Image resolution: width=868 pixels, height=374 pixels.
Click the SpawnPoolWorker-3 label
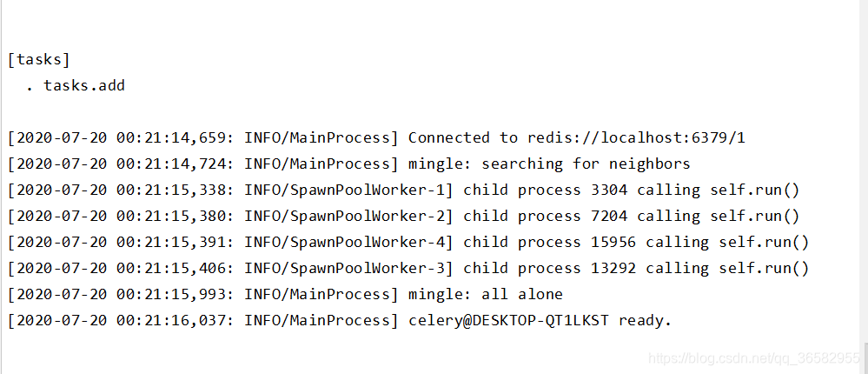tap(367, 268)
